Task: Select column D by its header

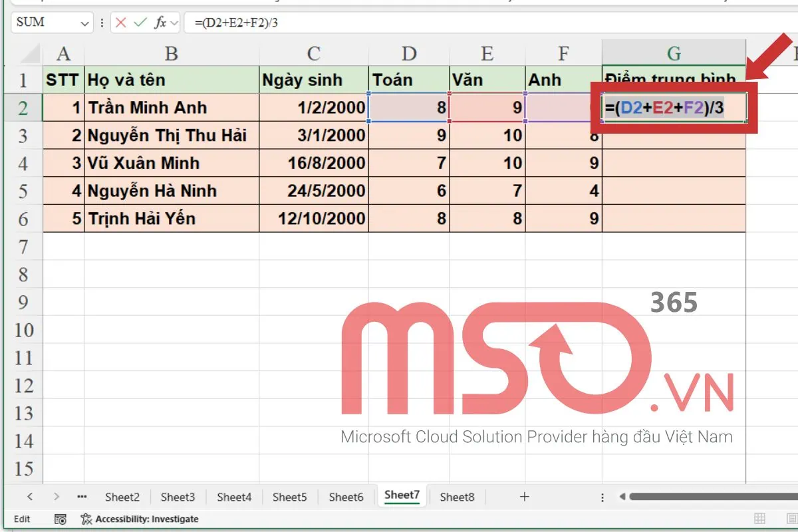Action: 409,53
